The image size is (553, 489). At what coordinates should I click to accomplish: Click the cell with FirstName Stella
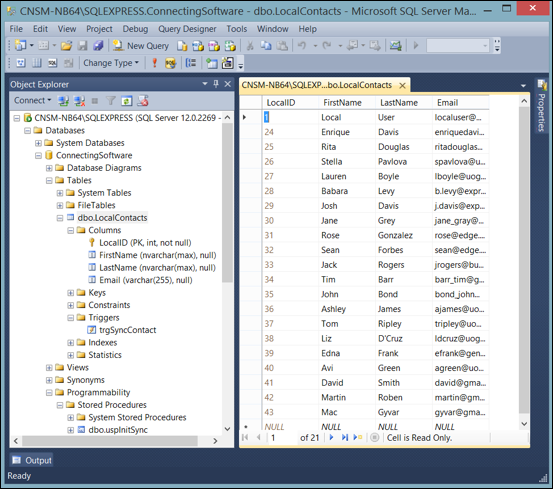347,161
